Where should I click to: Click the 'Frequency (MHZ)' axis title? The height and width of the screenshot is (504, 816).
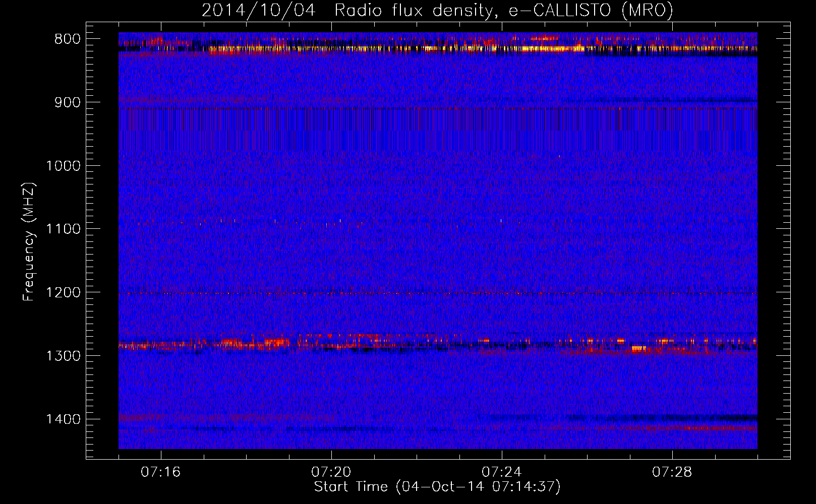pyautogui.click(x=29, y=241)
